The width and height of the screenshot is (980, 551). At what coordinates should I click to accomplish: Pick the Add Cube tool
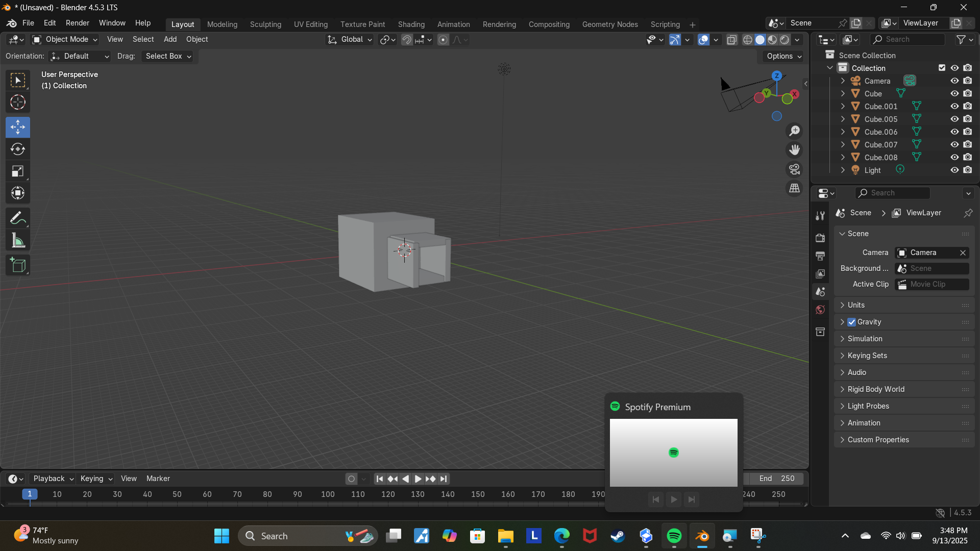coord(18,265)
